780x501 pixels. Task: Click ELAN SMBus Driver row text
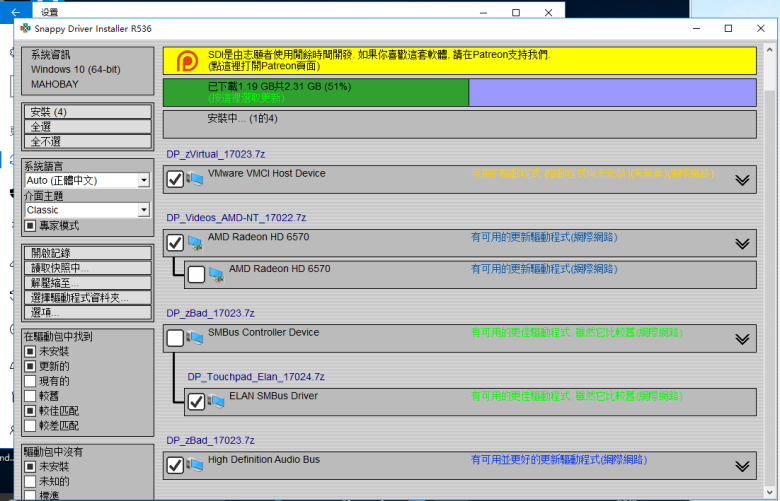click(x=273, y=396)
